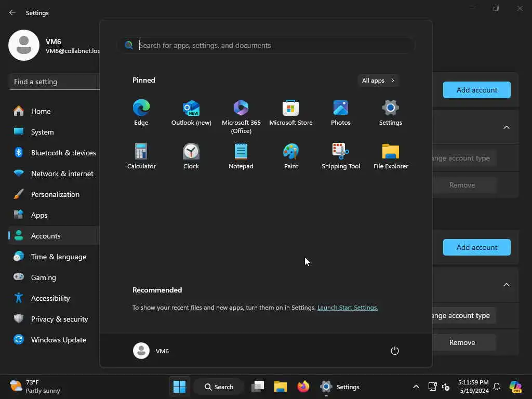Open notifications bell icon

click(x=497, y=387)
